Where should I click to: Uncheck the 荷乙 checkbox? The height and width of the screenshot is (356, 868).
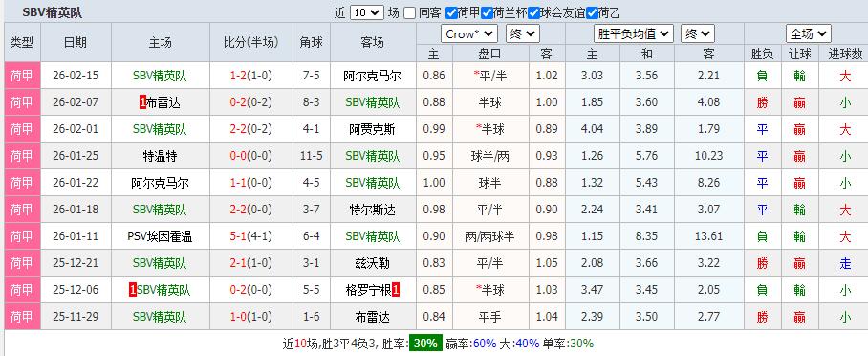[x=592, y=12]
